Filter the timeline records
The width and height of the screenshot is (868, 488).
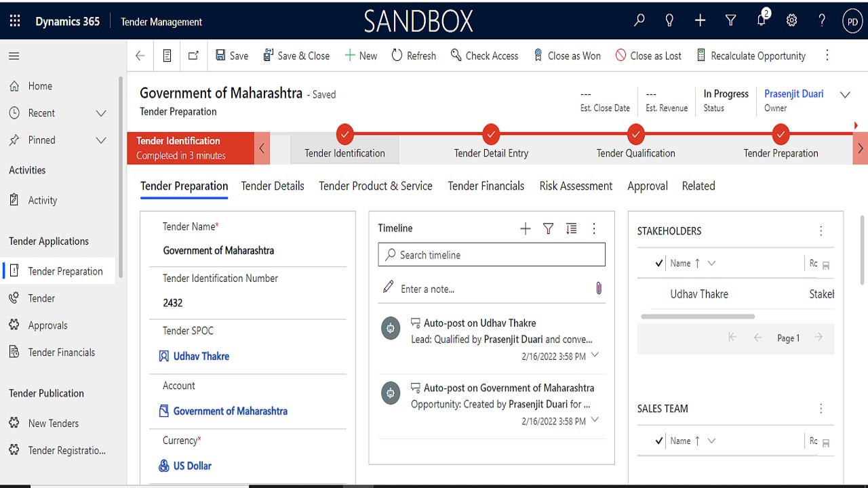[549, 228]
